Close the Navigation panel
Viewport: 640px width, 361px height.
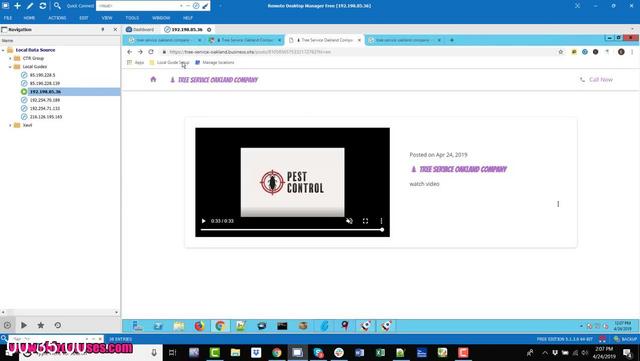(115, 29)
